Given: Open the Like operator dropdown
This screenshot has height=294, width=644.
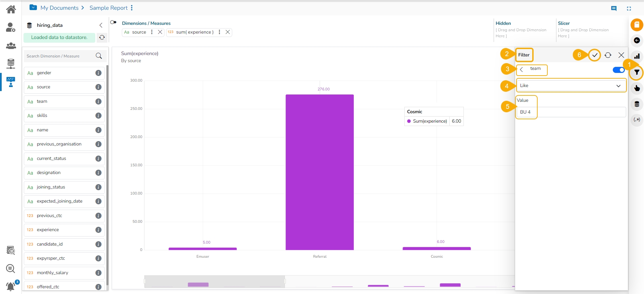Looking at the screenshot, I should point(571,86).
